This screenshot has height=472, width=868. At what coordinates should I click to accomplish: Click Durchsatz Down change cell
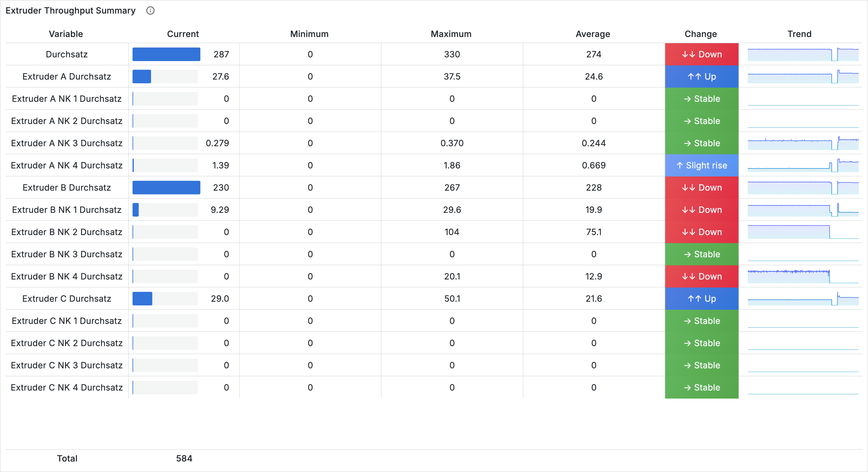coord(702,54)
